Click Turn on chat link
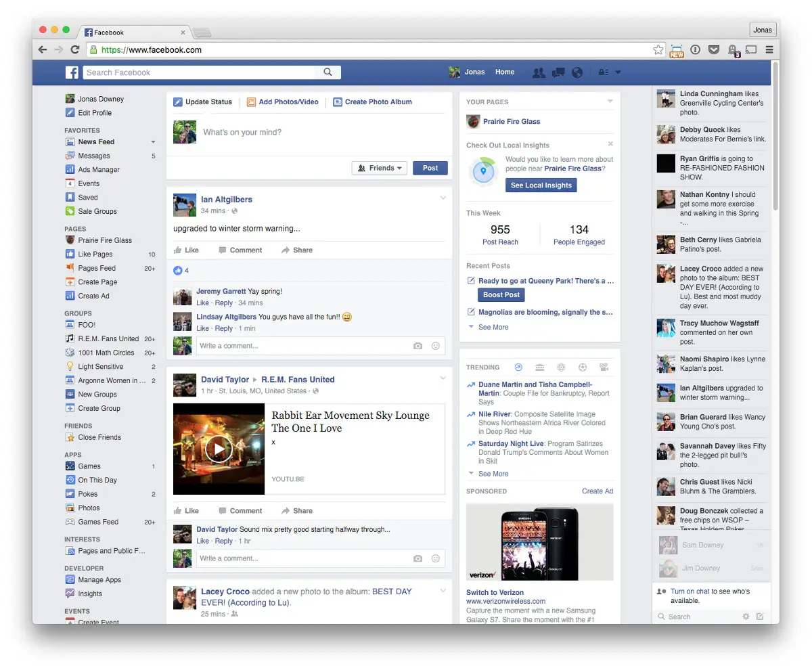Viewport: 812px width, 670px height. coord(690,591)
